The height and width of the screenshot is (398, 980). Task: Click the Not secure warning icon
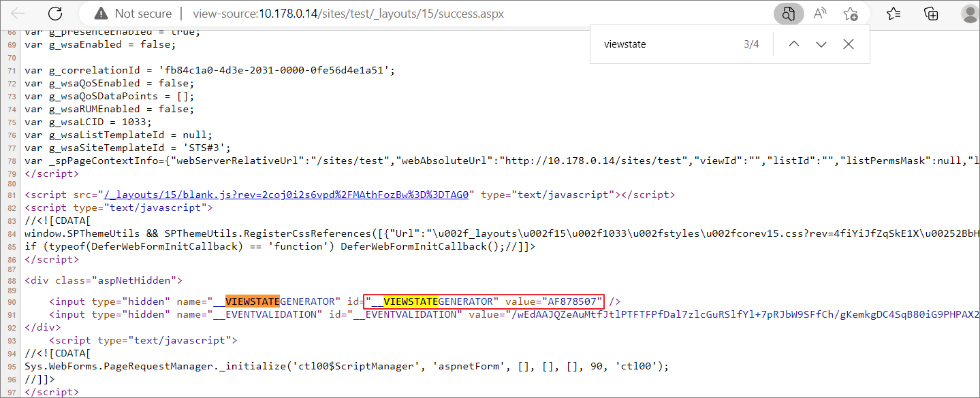click(101, 14)
